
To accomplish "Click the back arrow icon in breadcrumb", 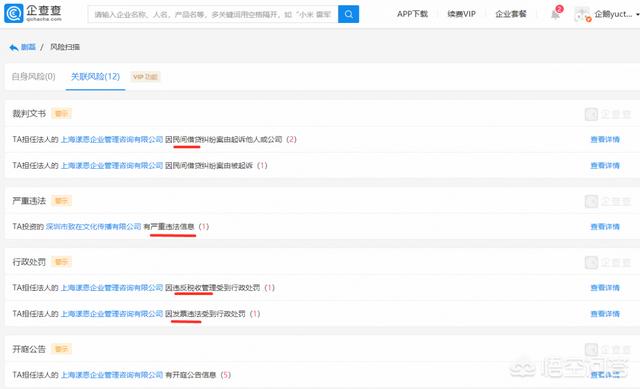I will [13, 47].
